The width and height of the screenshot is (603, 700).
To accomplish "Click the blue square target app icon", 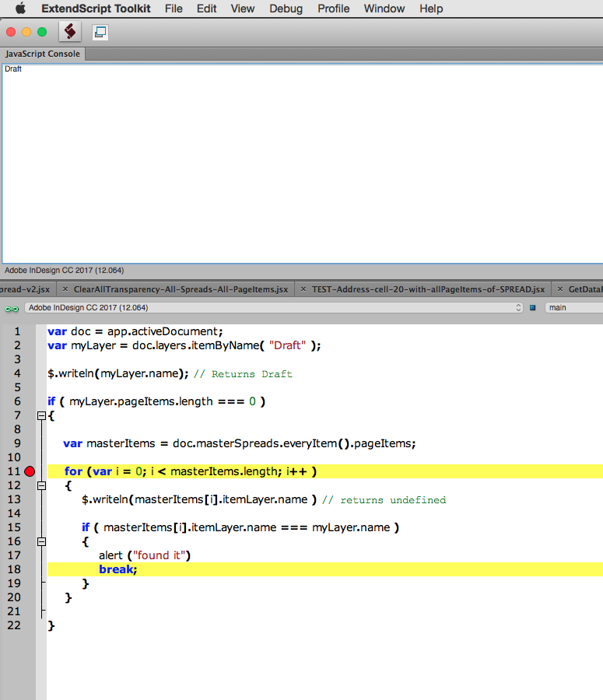I will [x=532, y=307].
